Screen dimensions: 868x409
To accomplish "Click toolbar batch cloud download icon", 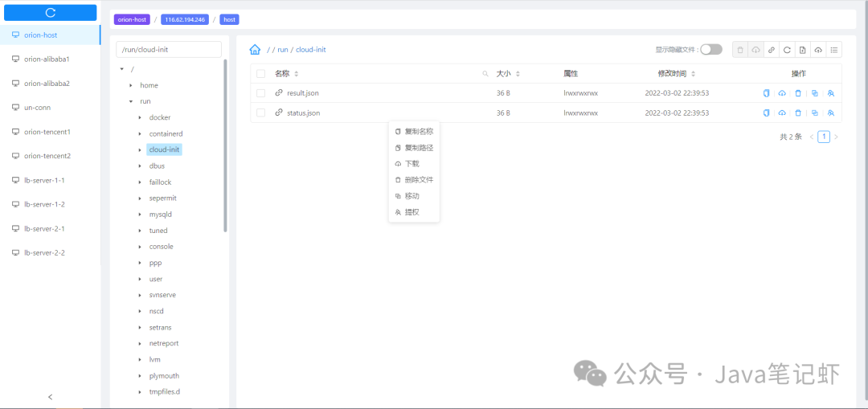I will tap(755, 50).
